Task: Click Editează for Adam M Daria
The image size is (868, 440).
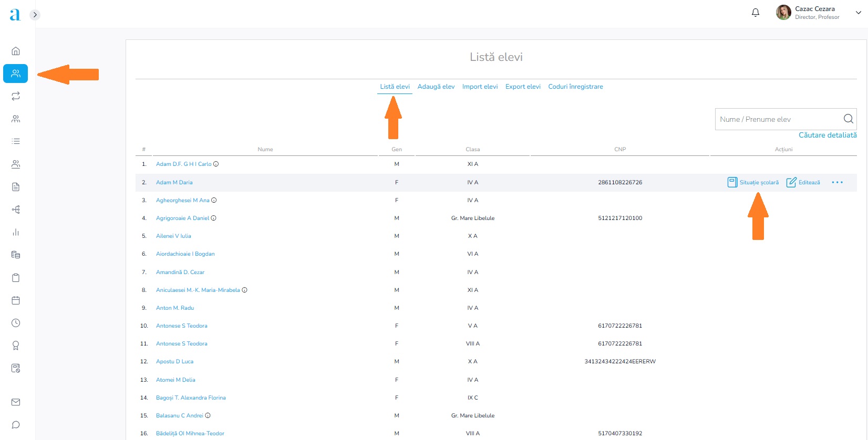Action: pyautogui.click(x=803, y=182)
